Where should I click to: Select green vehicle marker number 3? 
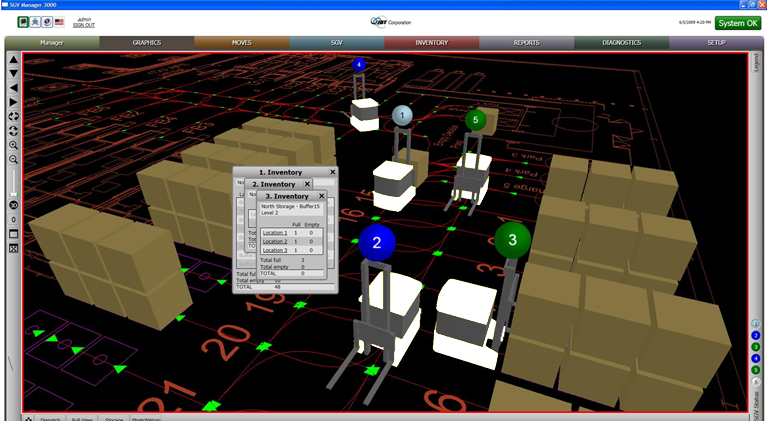(512, 240)
